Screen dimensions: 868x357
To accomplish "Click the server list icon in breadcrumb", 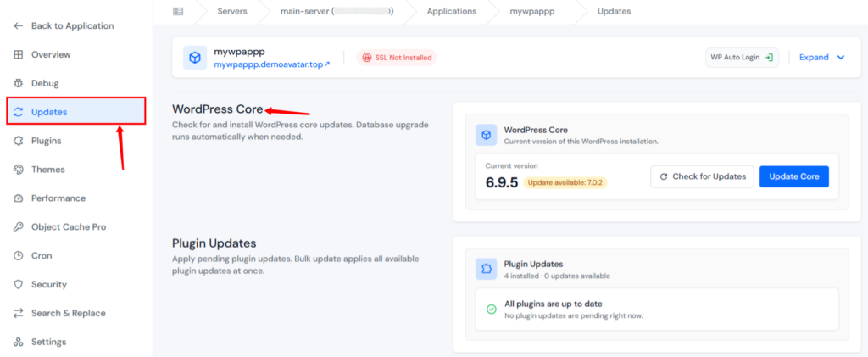I will [178, 11].
